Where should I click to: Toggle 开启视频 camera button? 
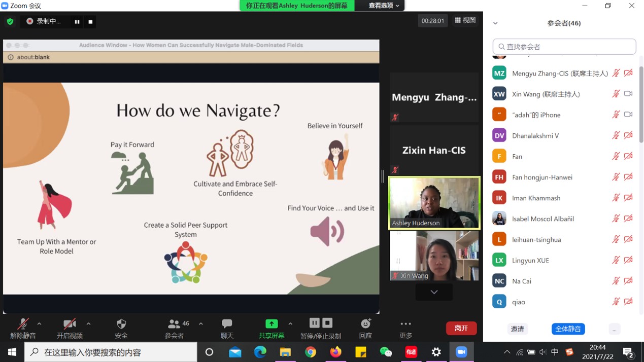click(70, 324)
